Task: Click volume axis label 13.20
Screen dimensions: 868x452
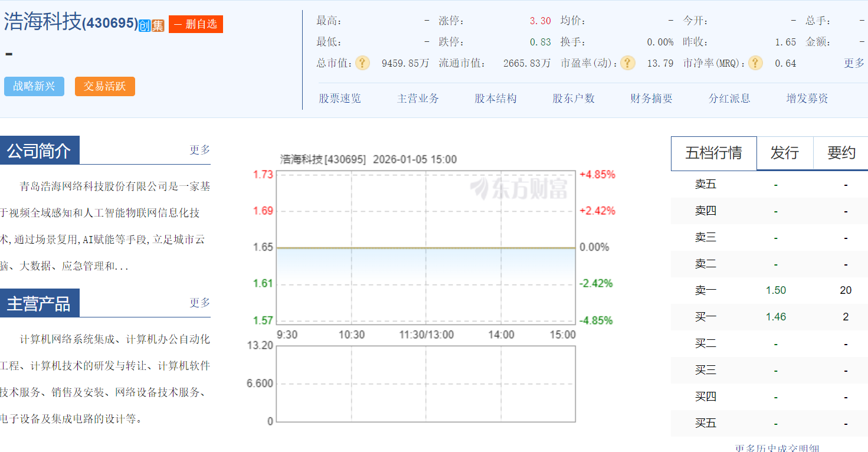Action: [x=260, y=345]
